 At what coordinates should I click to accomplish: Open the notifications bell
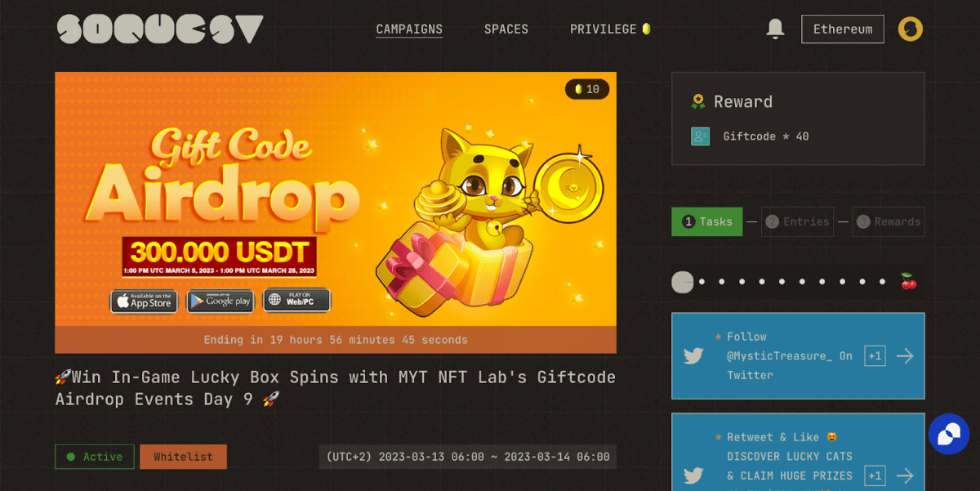(775, 29)
